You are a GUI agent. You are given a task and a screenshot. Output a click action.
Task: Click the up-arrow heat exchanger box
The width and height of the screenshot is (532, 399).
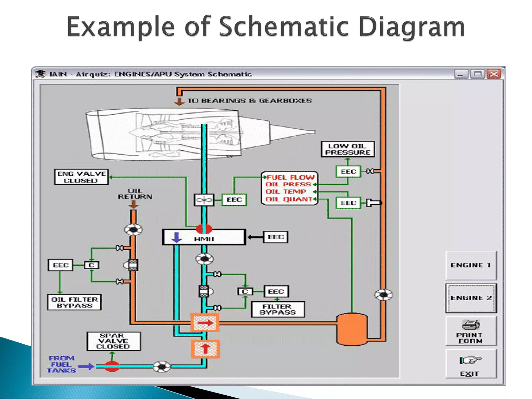click(x=205, y=349)
